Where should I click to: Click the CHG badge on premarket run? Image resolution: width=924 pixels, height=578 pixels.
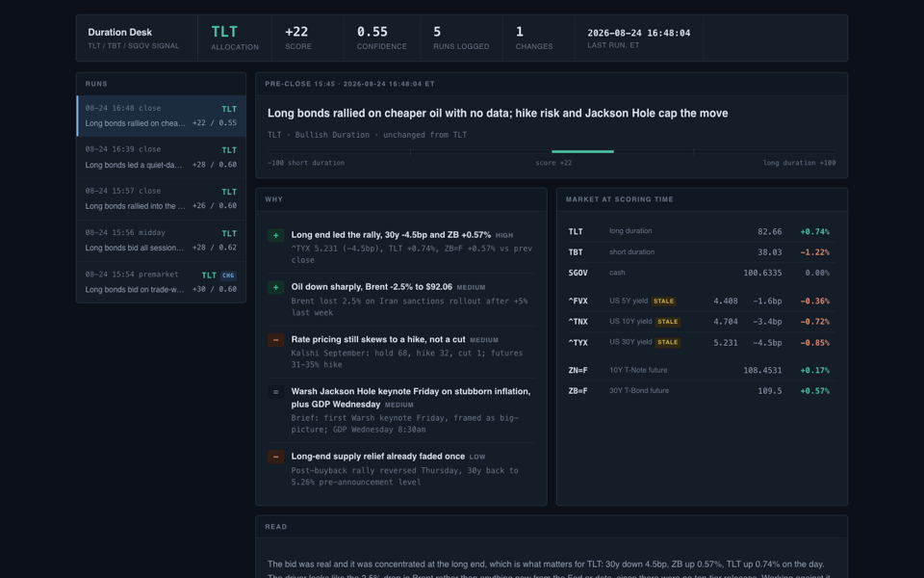point(228,276)
